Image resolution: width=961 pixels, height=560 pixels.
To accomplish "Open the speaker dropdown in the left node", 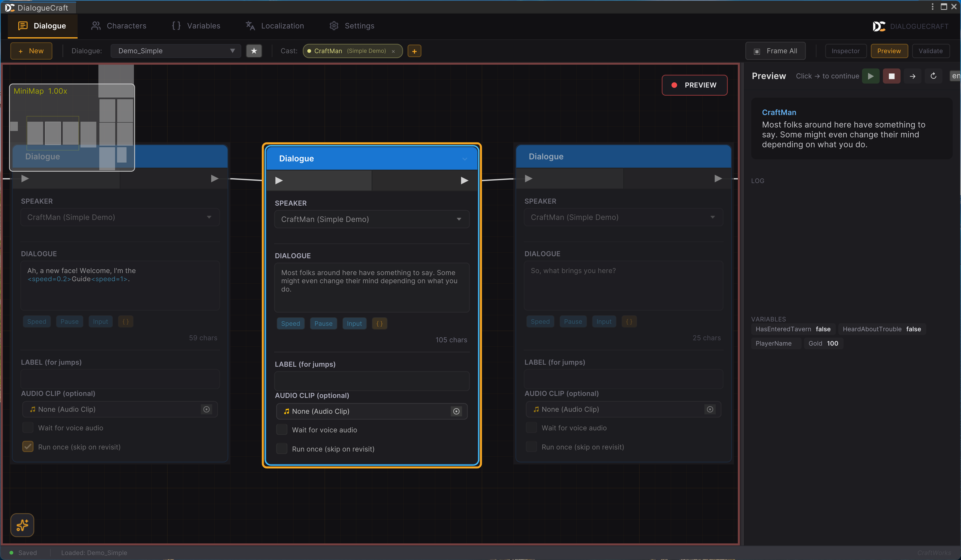I will coord(120,217).
